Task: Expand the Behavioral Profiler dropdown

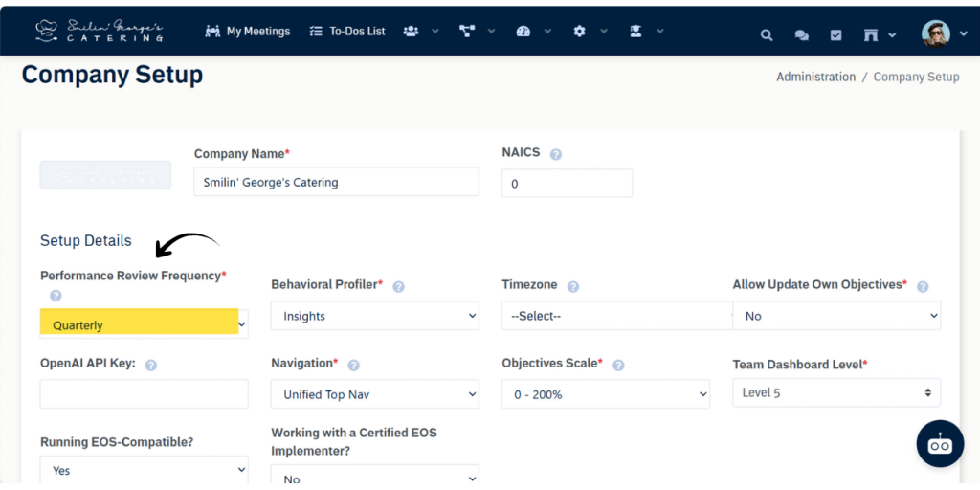Action: 374,316
